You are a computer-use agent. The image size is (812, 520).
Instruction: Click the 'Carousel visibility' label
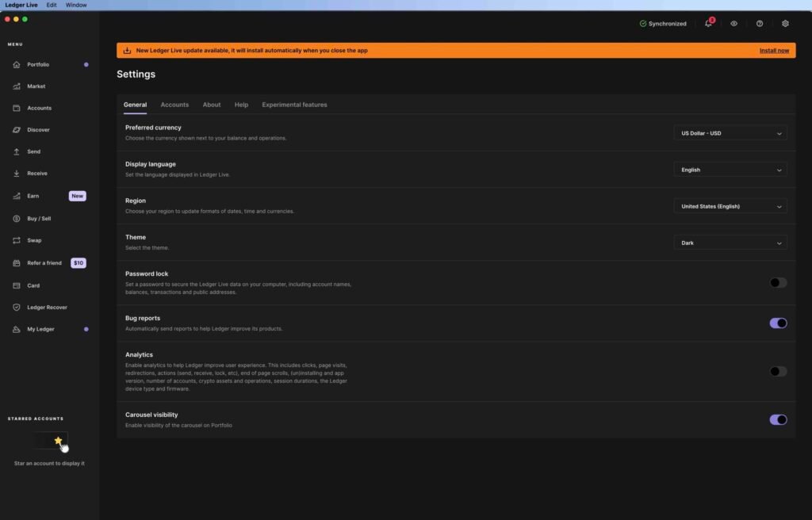(151, 415)
